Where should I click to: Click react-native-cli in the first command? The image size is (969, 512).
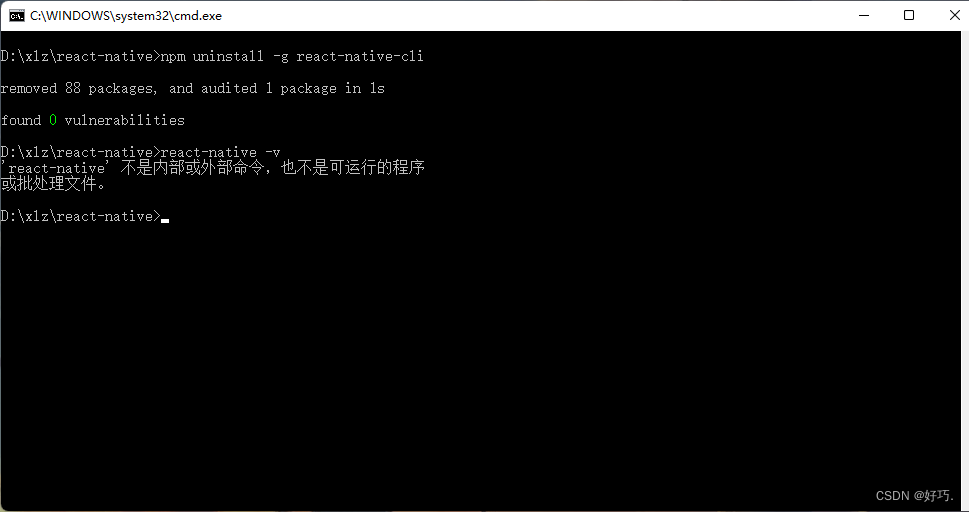tap(360, 56)
